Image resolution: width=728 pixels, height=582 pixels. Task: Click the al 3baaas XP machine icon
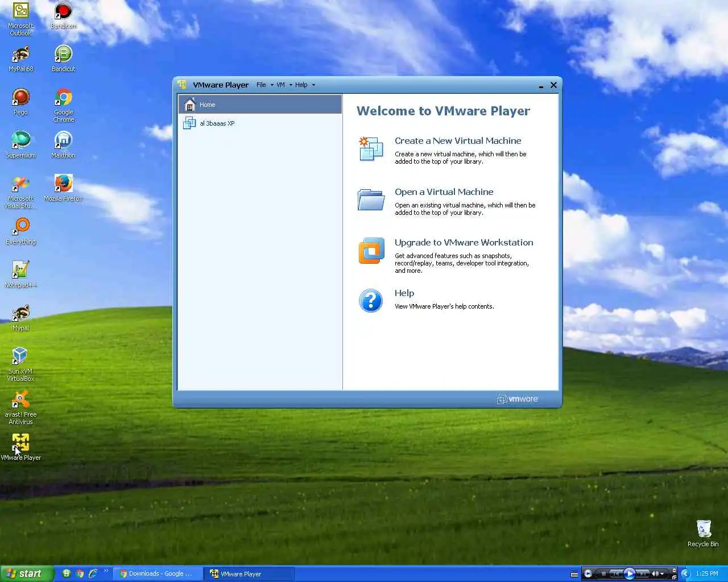pos(189,123)
